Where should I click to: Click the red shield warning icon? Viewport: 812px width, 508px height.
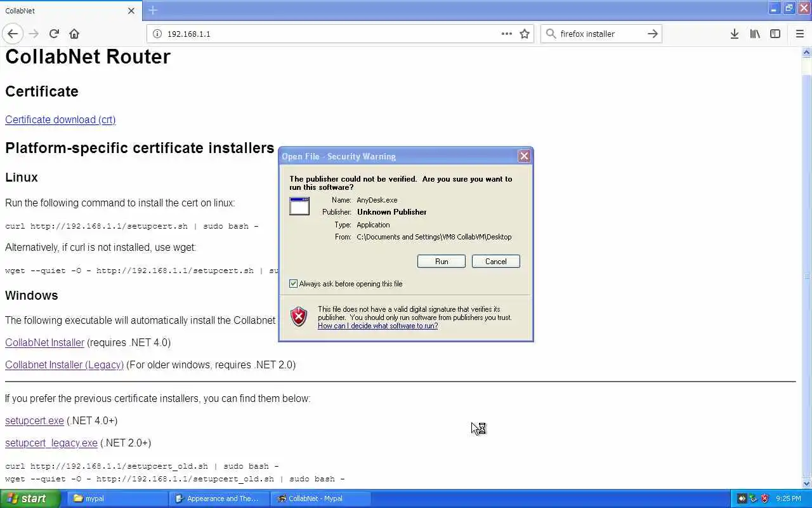pos(299,316)
